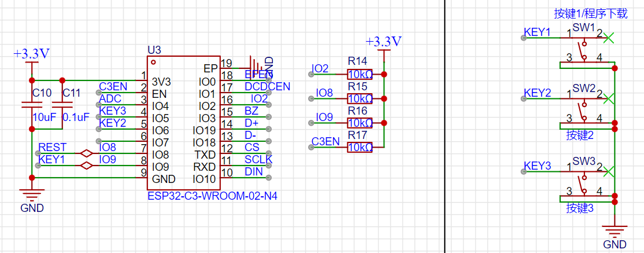Click the IO9 net label left of R16

(324, 117)
